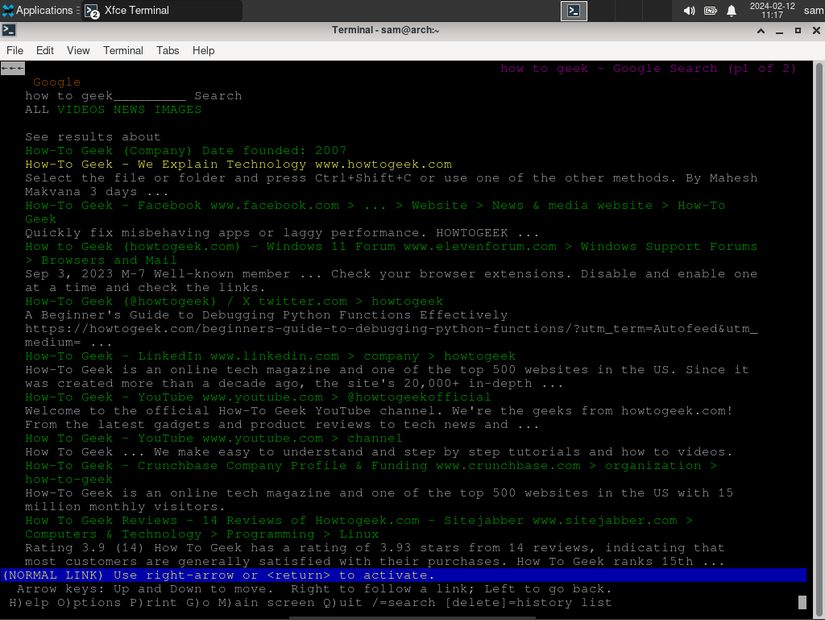Click 'See results about' text

coord(93,137)
